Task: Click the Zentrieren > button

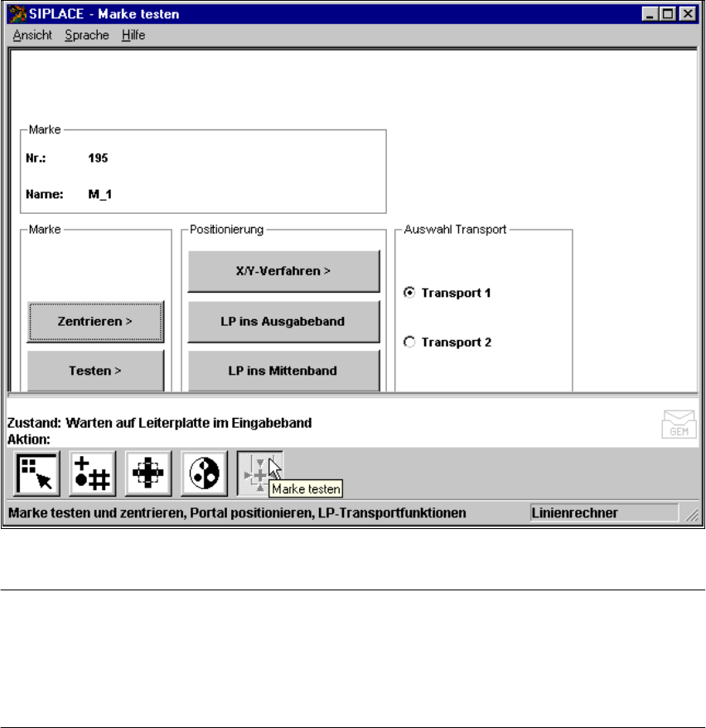Action: point(95,321)
